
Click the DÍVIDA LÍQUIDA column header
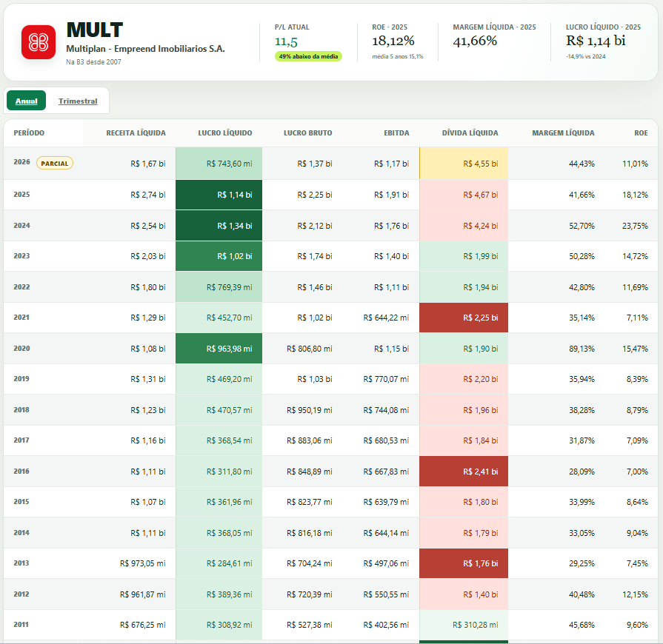tap(470, 133)
